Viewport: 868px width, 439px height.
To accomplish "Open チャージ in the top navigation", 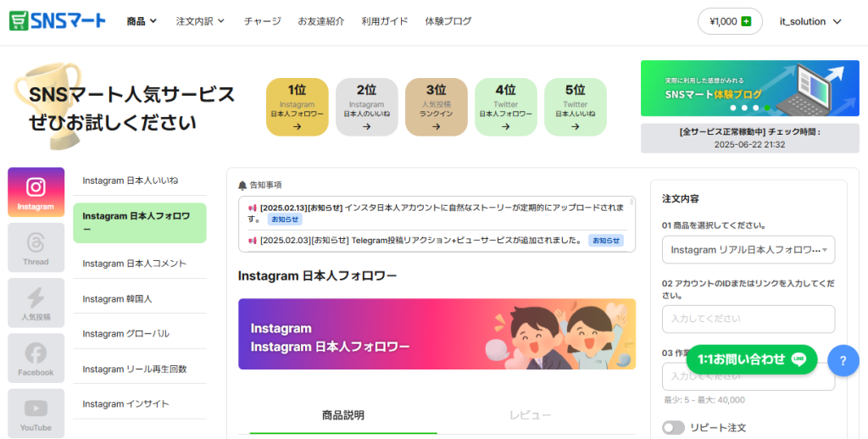I will click(x=263, y=21).
